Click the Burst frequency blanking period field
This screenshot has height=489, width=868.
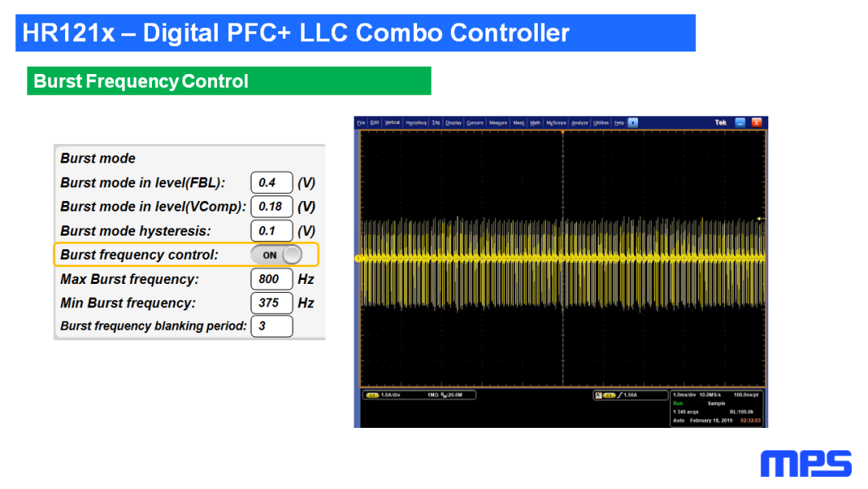[272, 327]
